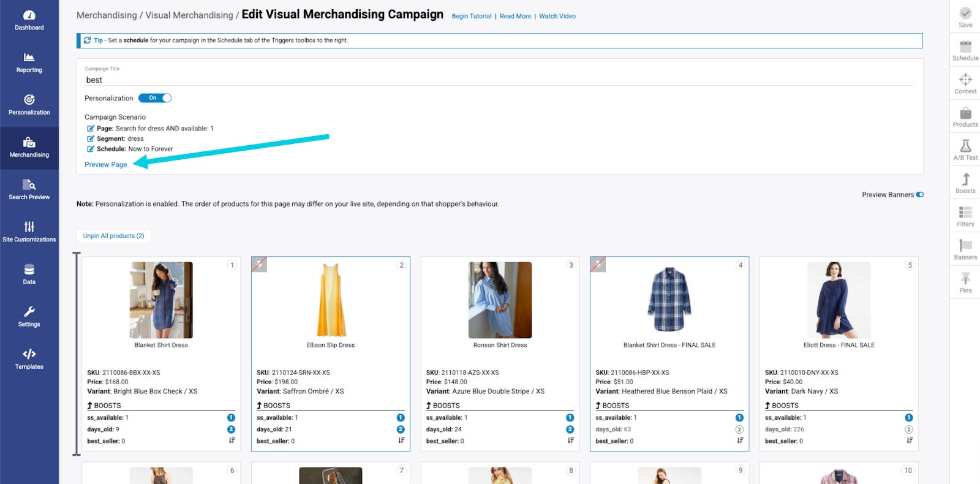Viewport: 980px width, 484px height.
Task: Click Variant: Dark Navy / XS text
Action: (x=801, y=391)
